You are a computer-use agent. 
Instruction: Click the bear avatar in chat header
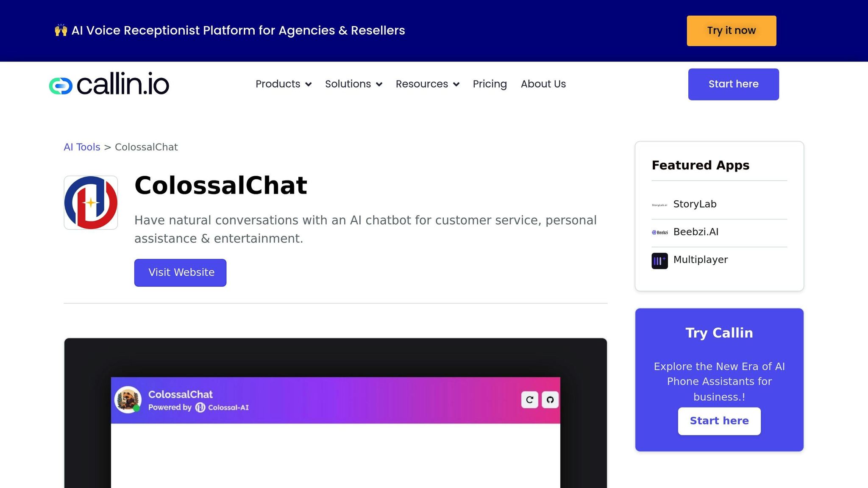(x=128, y=399)
